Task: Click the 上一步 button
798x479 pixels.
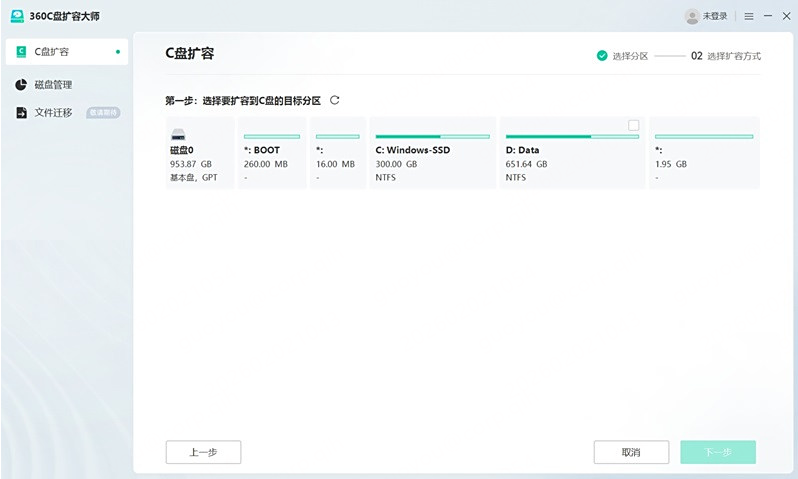Action: coord(204,452)
